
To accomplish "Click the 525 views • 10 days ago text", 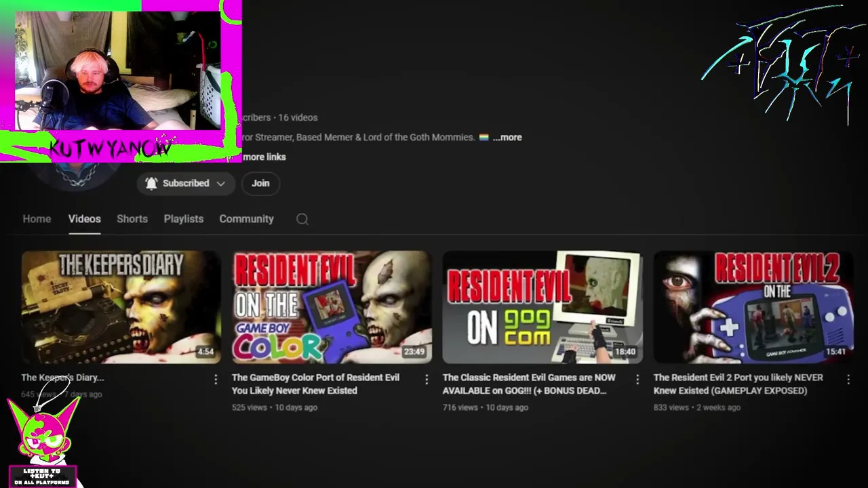I will tap(275, 407).
